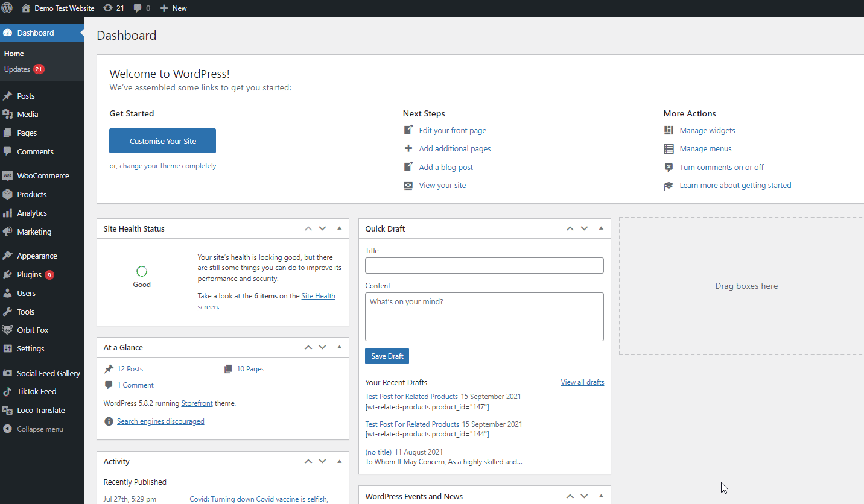Open Learn more about getting started link

(x=735, y=185)
